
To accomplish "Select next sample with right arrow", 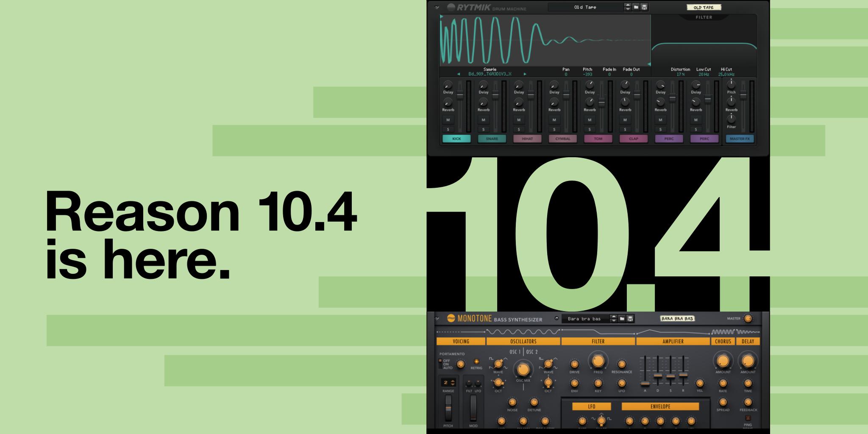I will (525, 74).
